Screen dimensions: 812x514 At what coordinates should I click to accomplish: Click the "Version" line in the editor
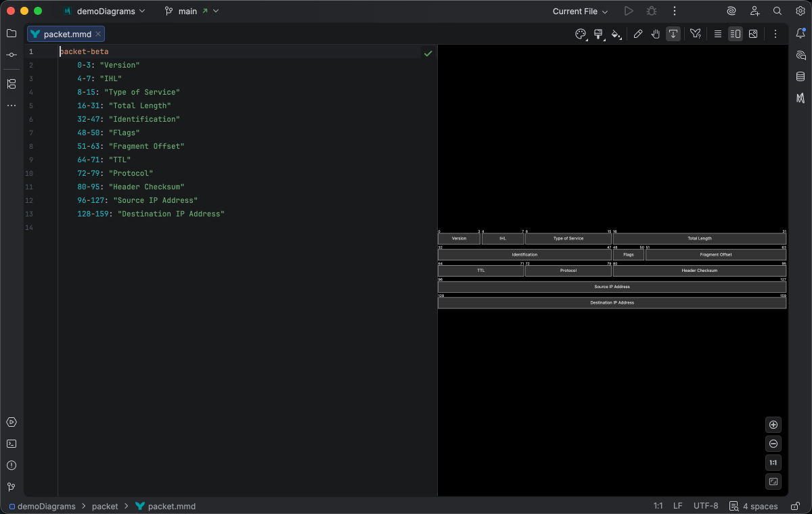108,65
